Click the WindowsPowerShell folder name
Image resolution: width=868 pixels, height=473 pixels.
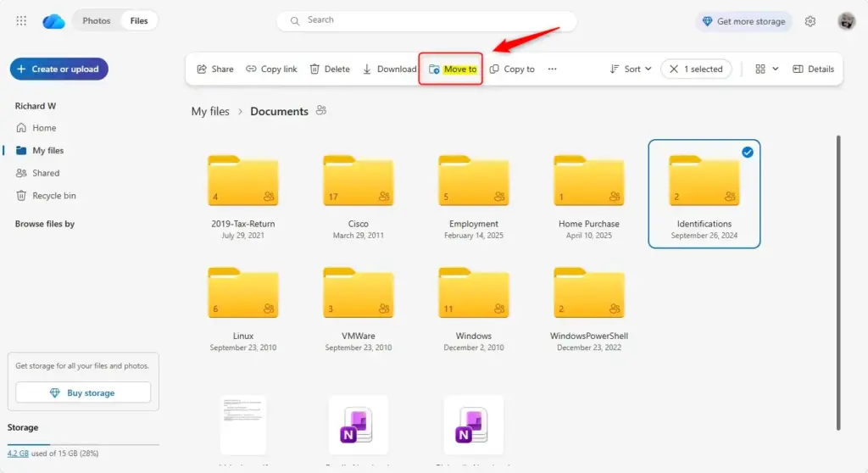(x=588, y=336)
